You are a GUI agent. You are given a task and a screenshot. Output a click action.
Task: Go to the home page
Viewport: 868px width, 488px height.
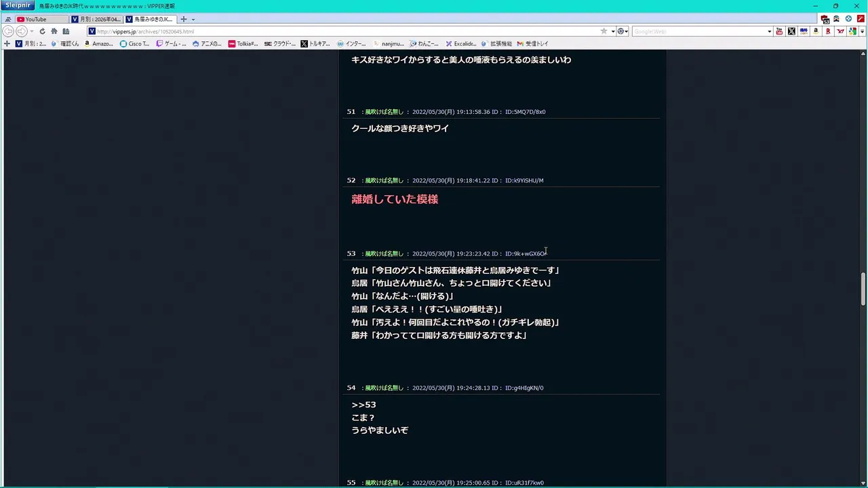(x=54, y=31)
